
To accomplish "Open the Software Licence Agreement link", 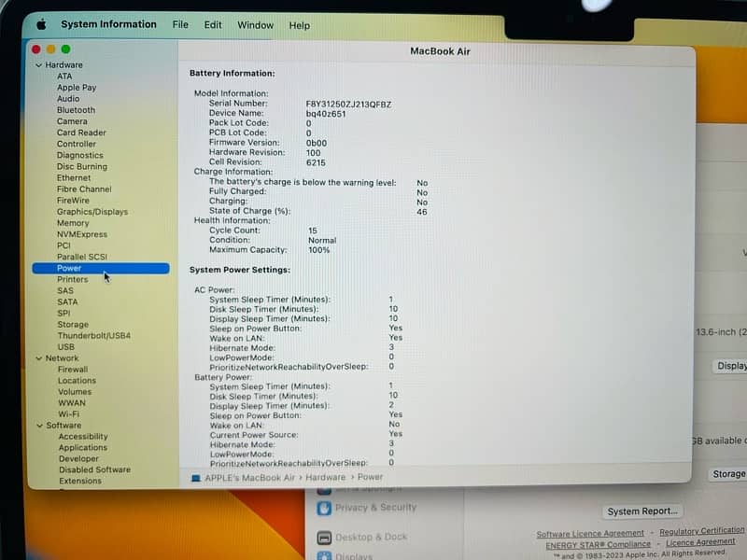I will click(590, 534).
